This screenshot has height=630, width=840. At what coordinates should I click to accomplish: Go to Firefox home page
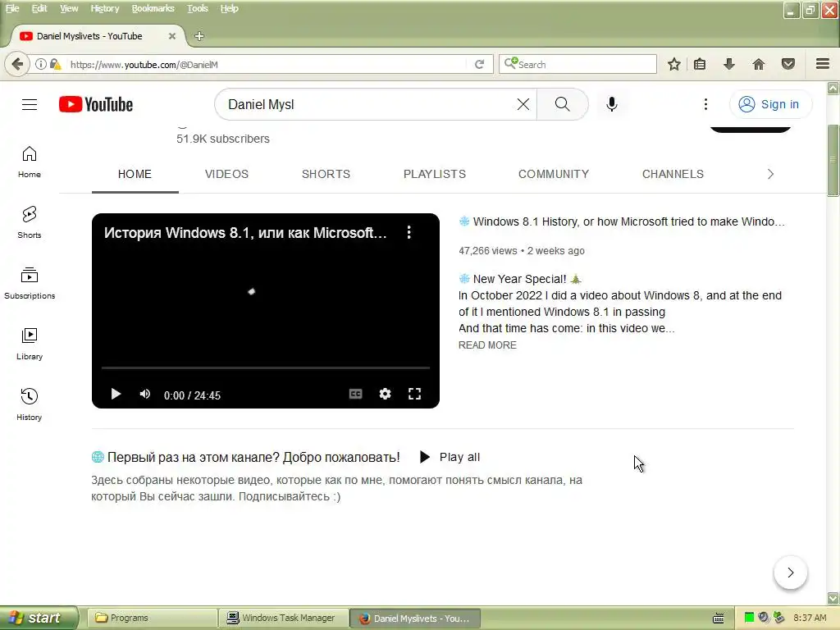[759, 64]
